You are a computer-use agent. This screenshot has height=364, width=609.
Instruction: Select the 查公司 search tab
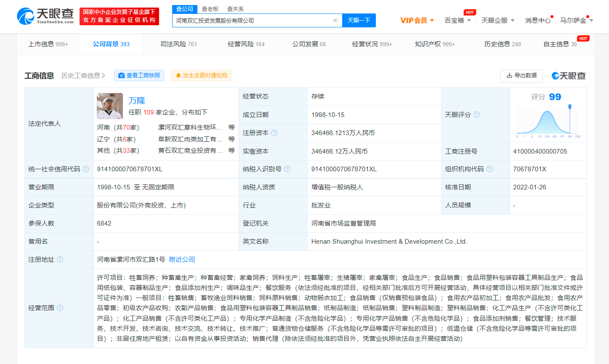(184, 9)
